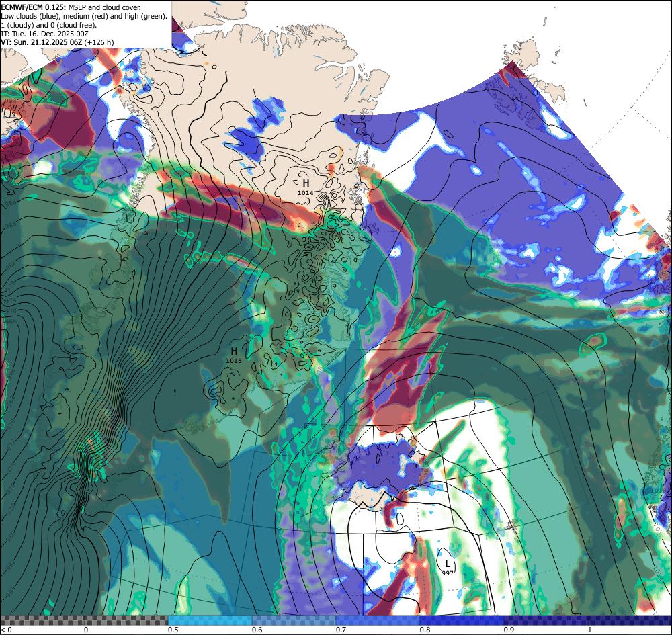Click the checkered gray segment of the color bar
Viewport: 672px width, 635px height.
(84, 620)
